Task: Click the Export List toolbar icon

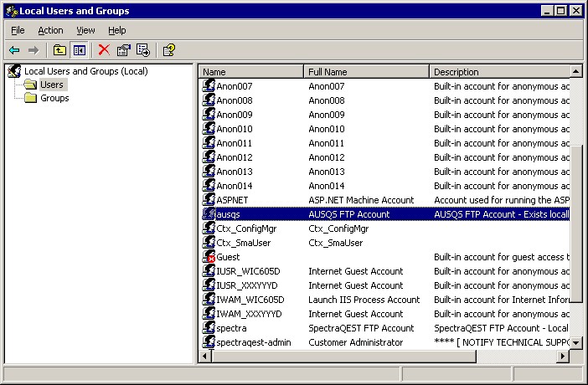Action: pyautogui.click(x=143, y=50)
